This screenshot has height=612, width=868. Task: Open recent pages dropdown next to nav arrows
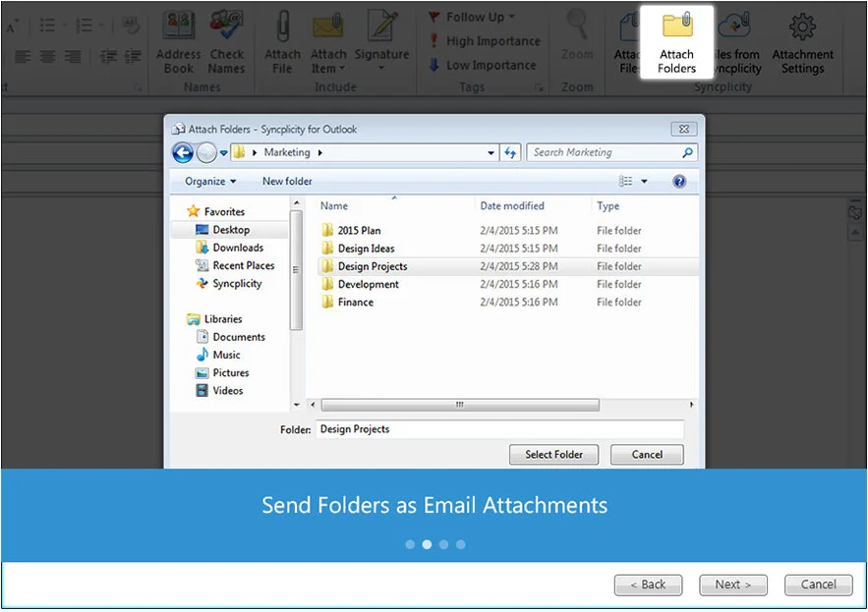click(224, 152)
